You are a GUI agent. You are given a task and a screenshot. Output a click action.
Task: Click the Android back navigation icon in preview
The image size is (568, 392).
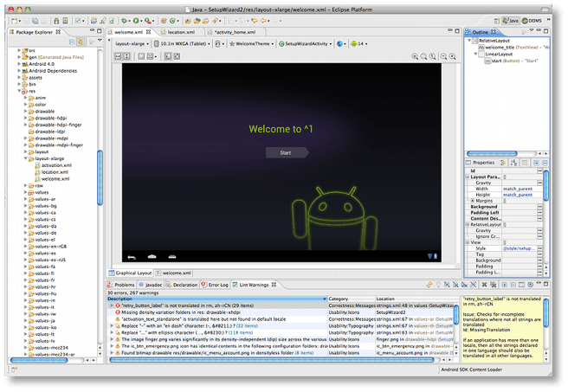132,257
